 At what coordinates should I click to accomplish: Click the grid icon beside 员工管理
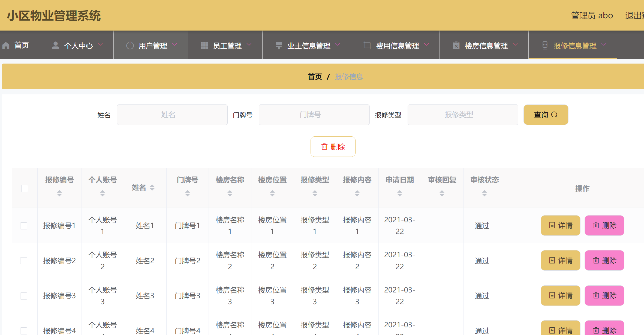pos(204,45)
